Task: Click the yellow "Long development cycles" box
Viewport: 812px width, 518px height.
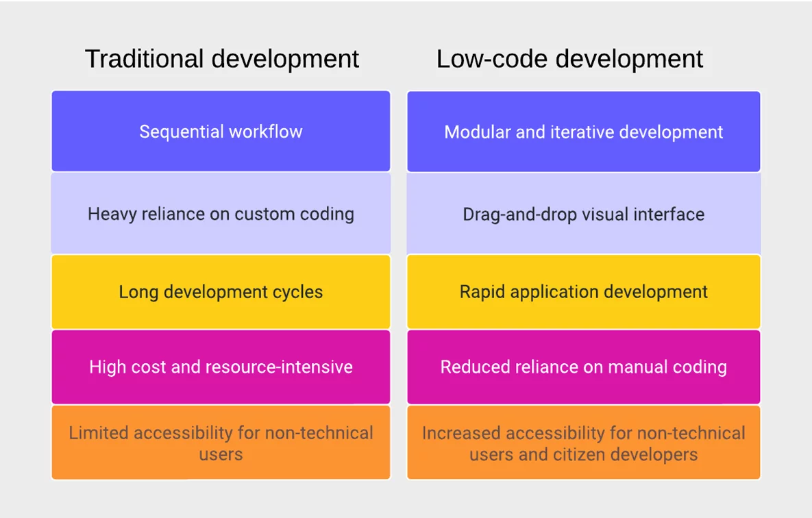Action: tap(221, 292)
